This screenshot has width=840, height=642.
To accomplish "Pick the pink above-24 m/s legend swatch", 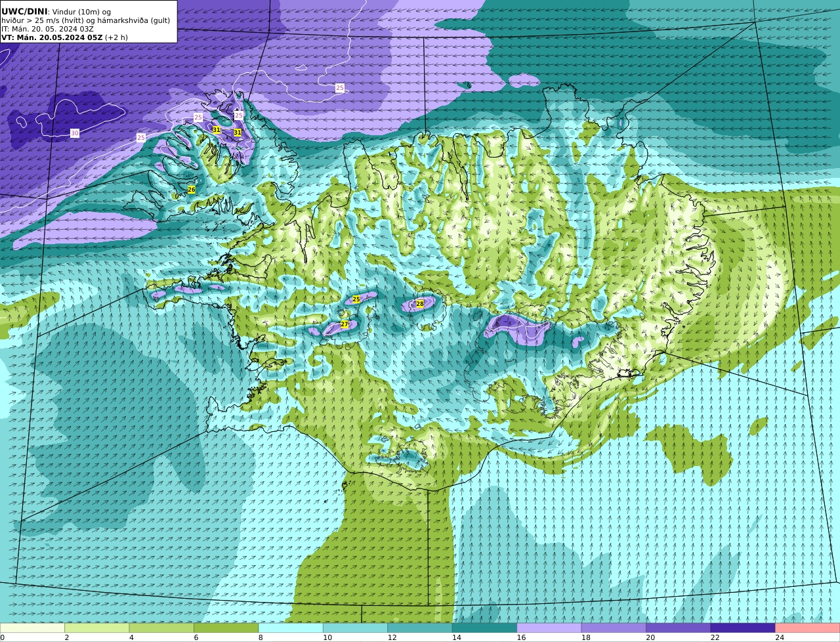I will click(808, 628).
